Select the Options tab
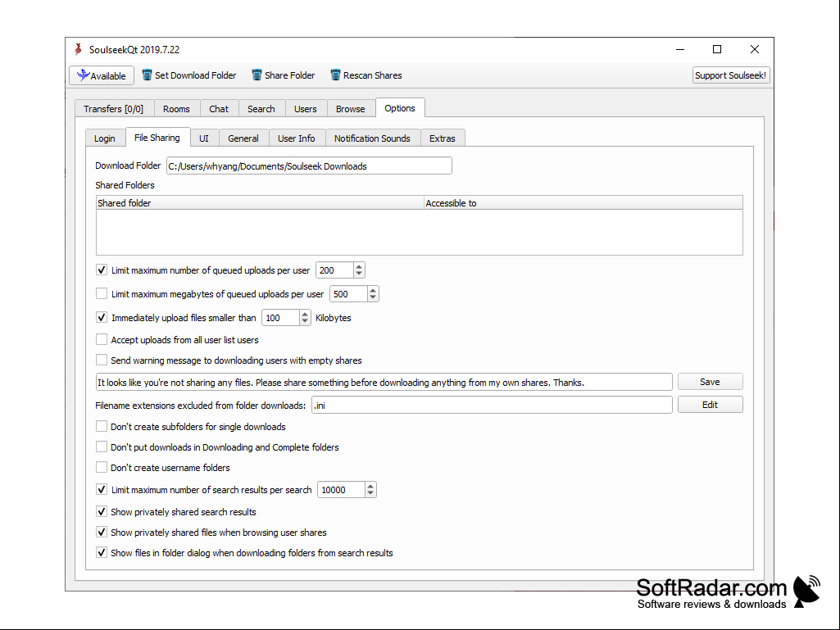 (400, 107)
